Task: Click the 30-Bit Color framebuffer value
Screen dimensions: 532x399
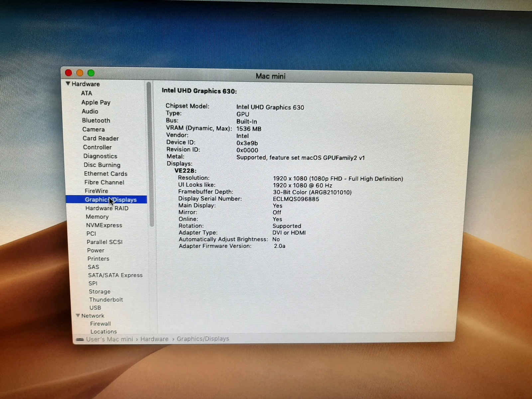Action: coord(312,192)
